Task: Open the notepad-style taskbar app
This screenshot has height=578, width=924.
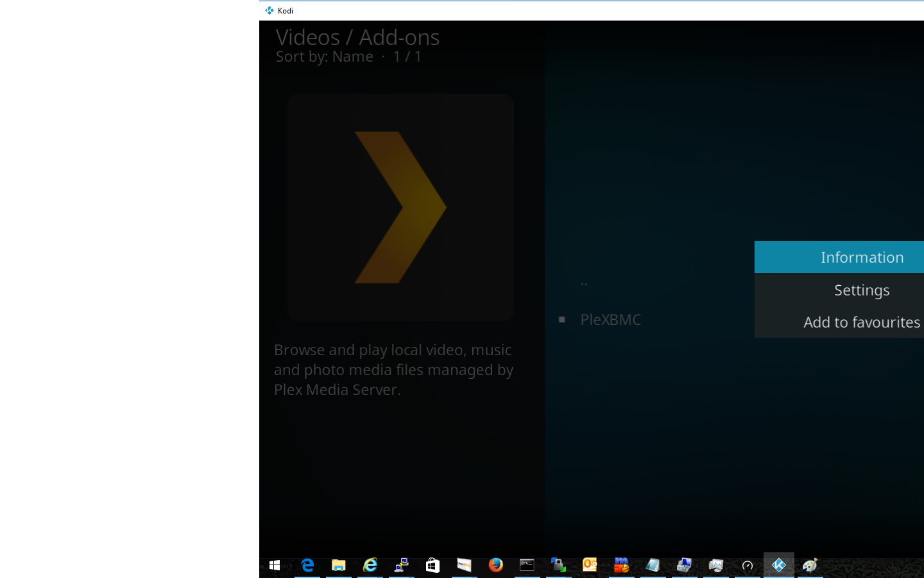Action: coord(653,565)
